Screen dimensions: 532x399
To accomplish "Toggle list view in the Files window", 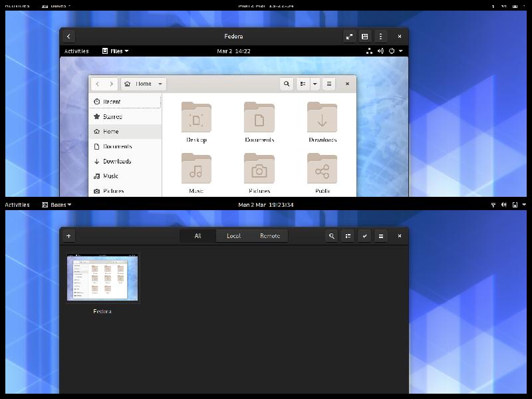I will pos(303,84).
